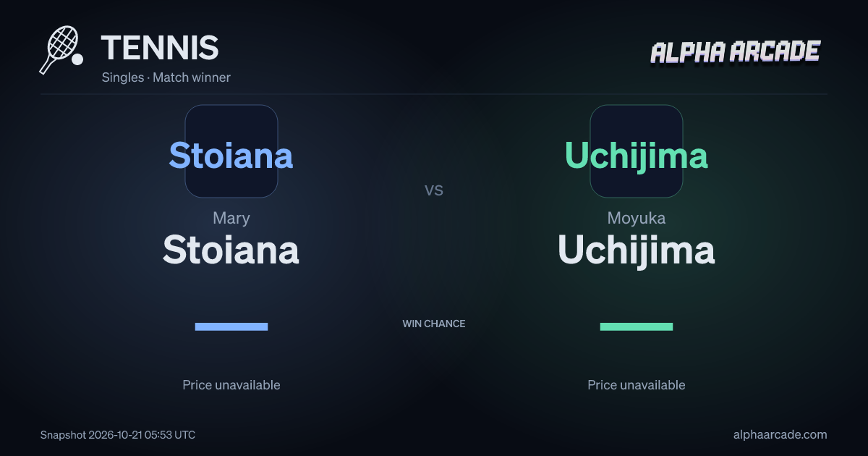Select the large white Stoiana name
Image resolution: width=868 pixels, height=456 pixels.
click(231, 250)
